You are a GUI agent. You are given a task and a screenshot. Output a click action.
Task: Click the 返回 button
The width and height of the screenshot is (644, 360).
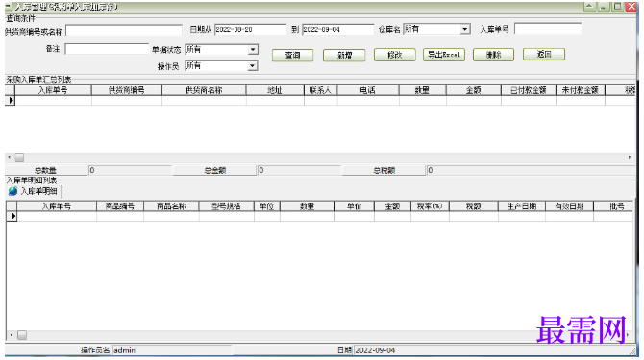click(544, 54)
